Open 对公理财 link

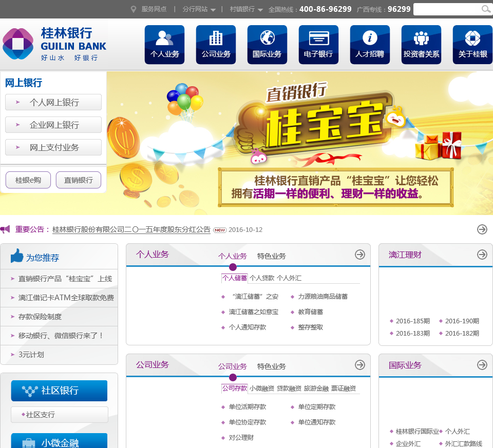pyautogui.click(x=241, y=438)
